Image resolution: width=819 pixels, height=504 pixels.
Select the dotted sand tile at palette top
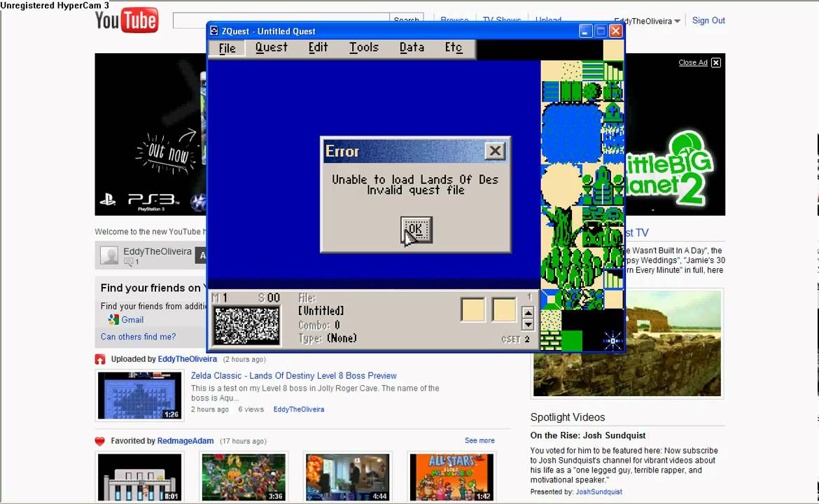pyautogui.click(x=571, y=71)
